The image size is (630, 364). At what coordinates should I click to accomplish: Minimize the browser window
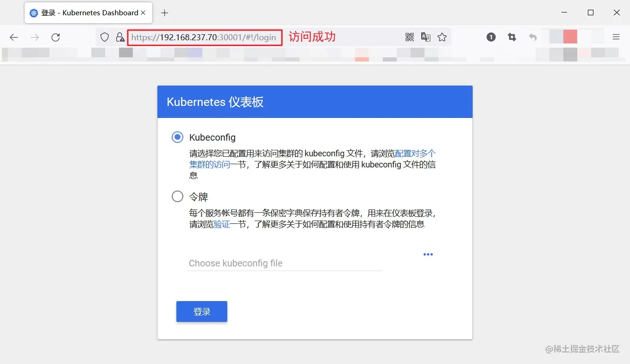[x=564, y=13]
